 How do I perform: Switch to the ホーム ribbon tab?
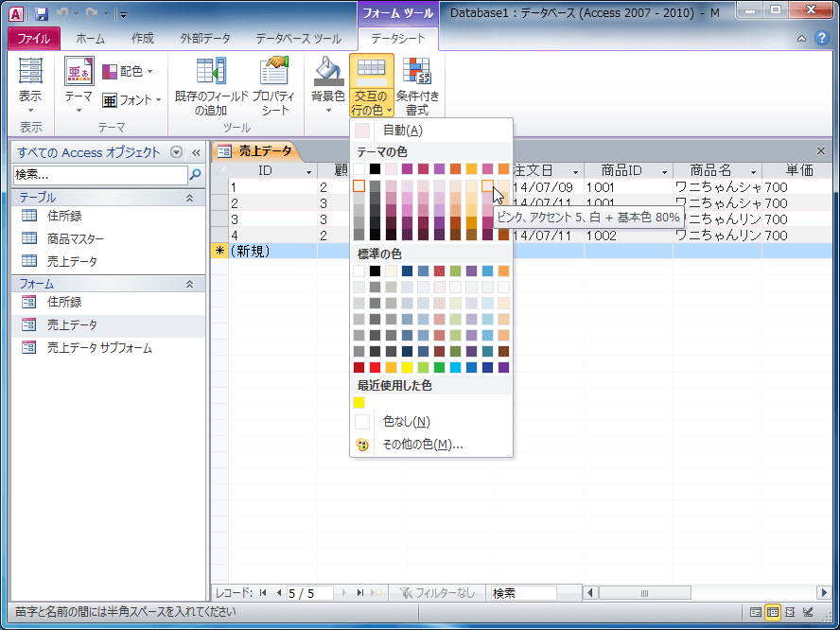click(x=90, y=39)
